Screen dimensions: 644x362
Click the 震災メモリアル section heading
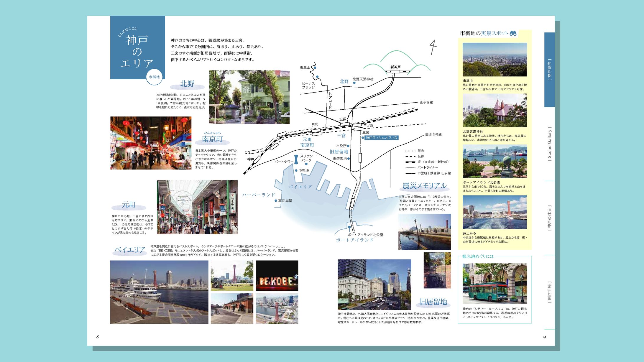pos(424,186)
